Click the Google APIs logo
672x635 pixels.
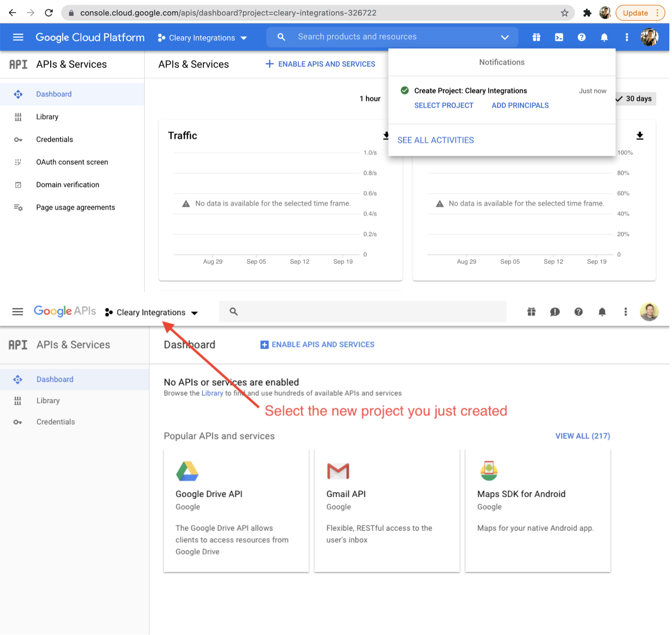65,311
